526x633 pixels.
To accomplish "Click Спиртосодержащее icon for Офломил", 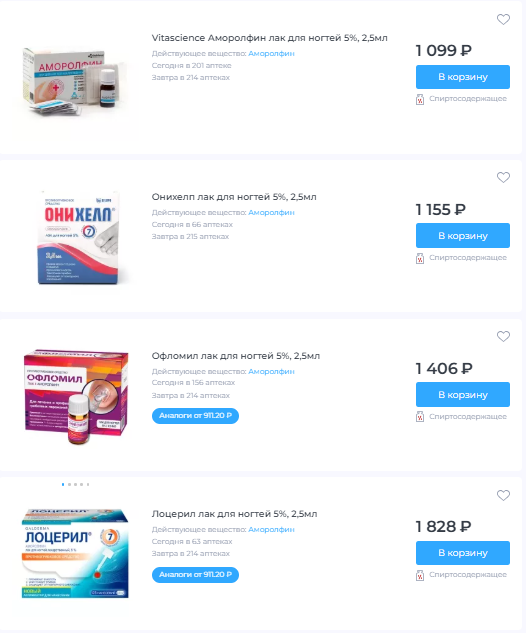I will coord(420,417).
